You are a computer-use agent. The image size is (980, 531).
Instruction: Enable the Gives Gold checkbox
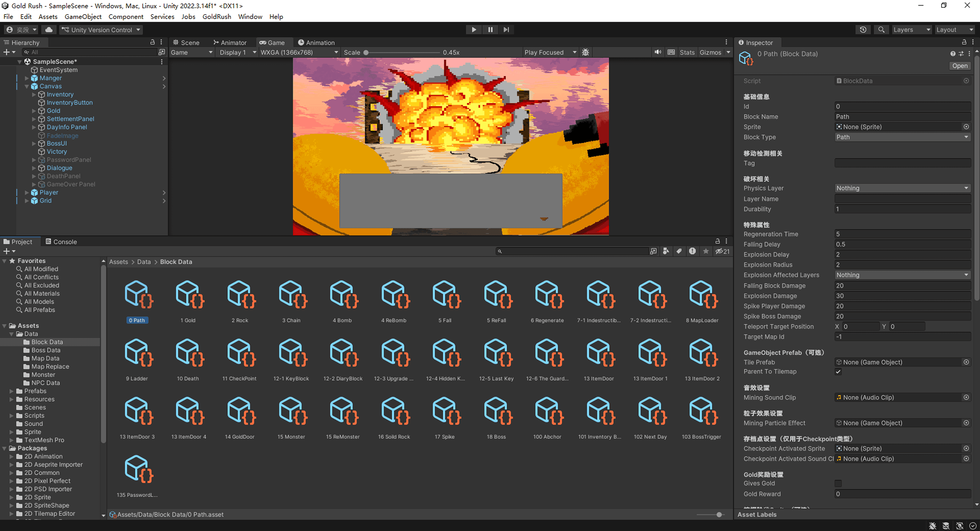838,483
